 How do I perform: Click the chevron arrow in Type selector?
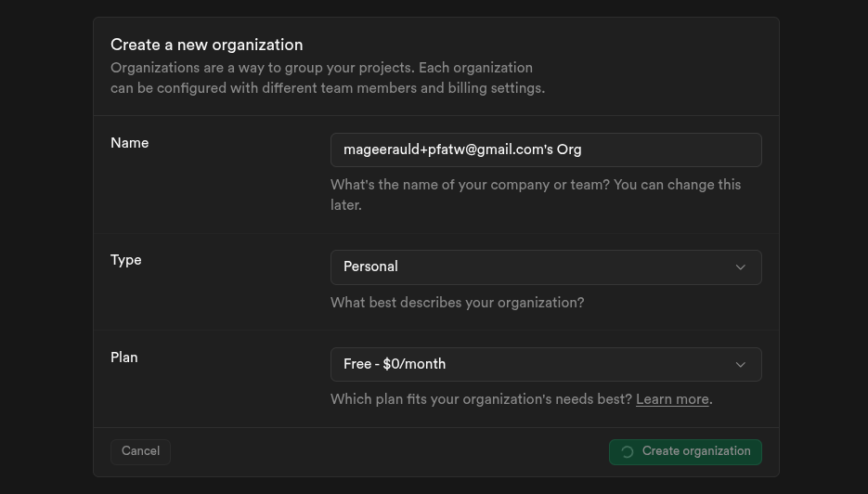tap(740, 267)
